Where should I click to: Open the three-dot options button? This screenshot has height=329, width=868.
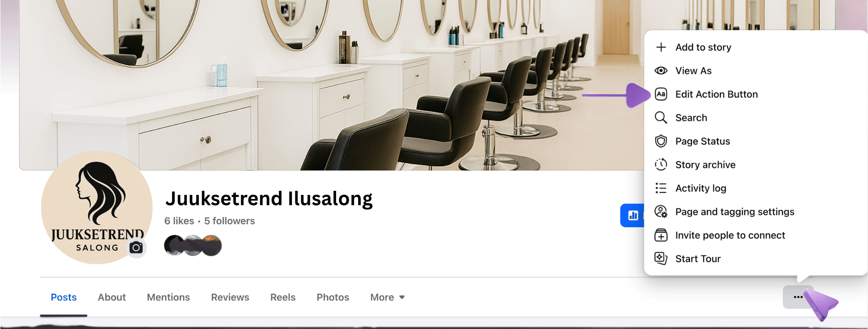coord(798,297)
